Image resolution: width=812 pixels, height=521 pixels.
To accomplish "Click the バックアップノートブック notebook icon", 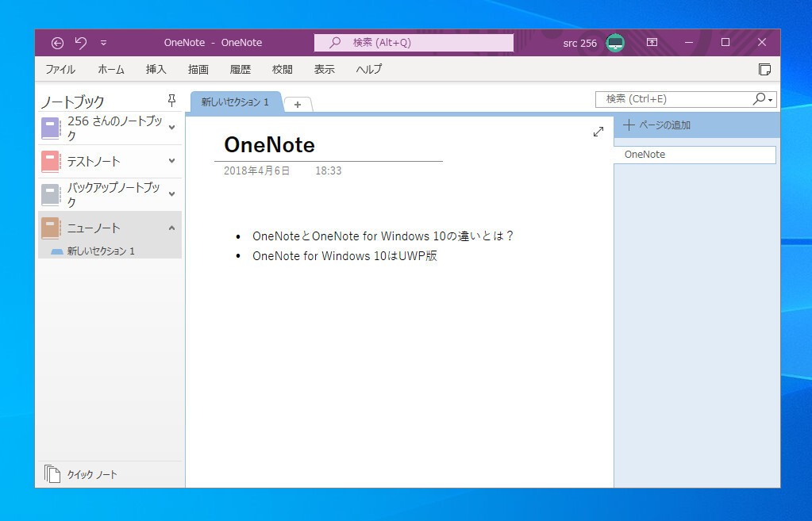I will [x=51, y=193].
